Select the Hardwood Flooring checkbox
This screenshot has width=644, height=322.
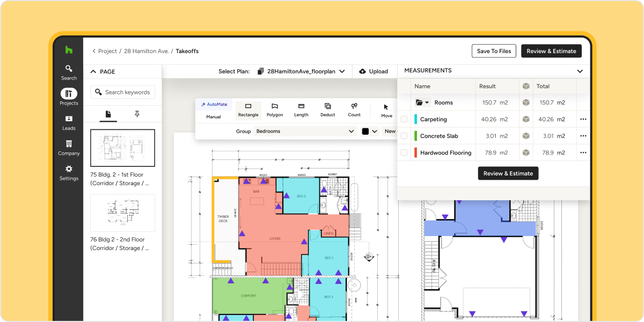pyautogui.click(x=404, y=153)
